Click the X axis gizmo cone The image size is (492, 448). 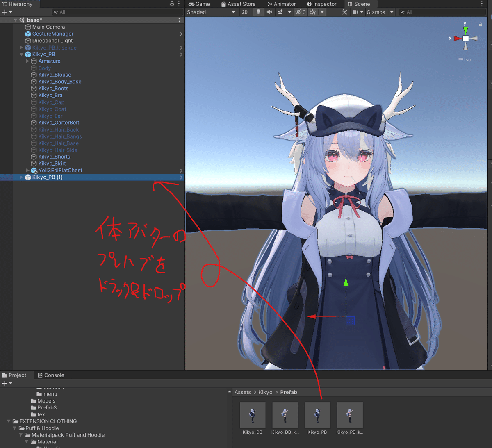(x=458, y=39)
